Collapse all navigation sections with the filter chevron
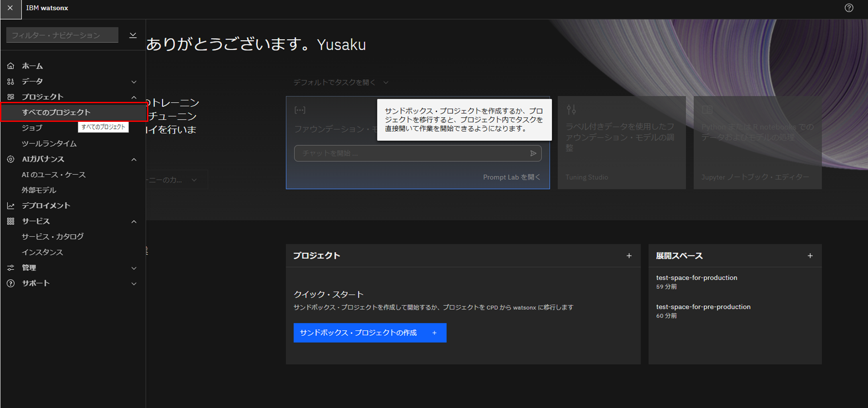Image resolution: width=868 pixels, height=408 pixels. coord(133,35)
